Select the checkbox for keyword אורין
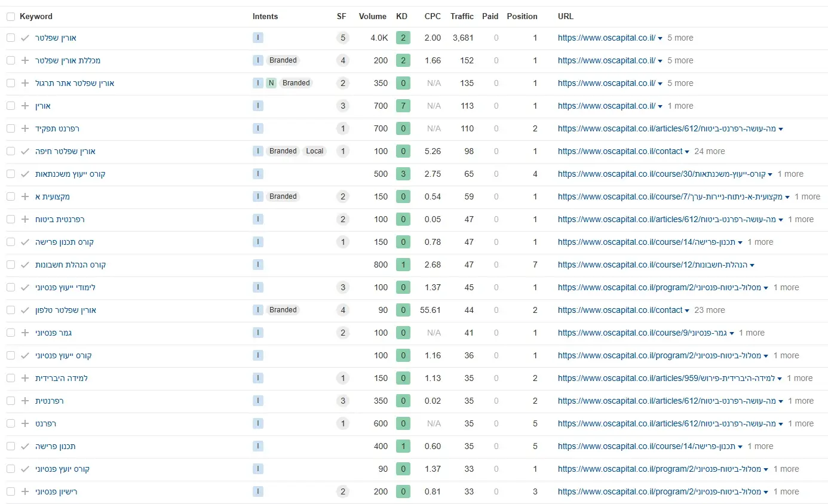The width and height of the screenshot is (828, 504). pyautogui.click(x=11, y=106)
